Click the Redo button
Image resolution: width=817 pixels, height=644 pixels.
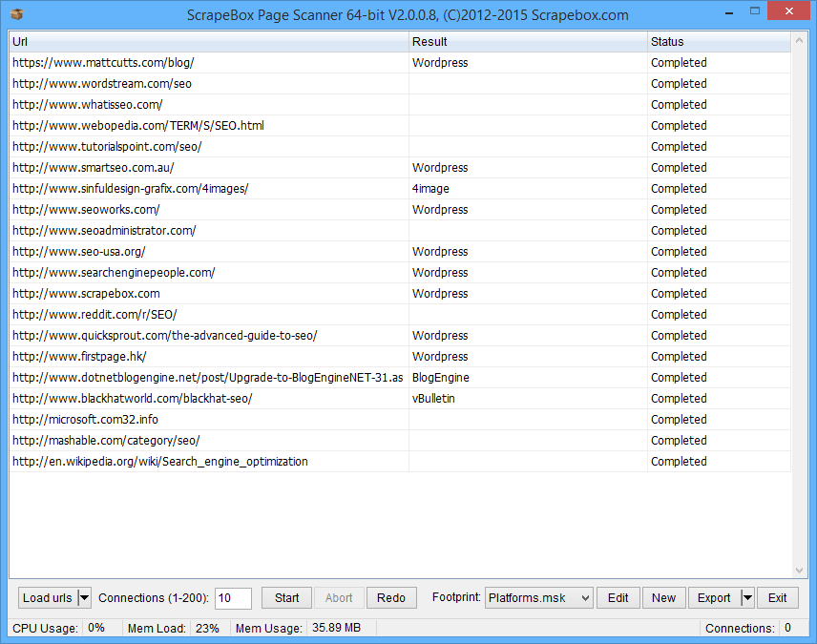click(391, 598)
